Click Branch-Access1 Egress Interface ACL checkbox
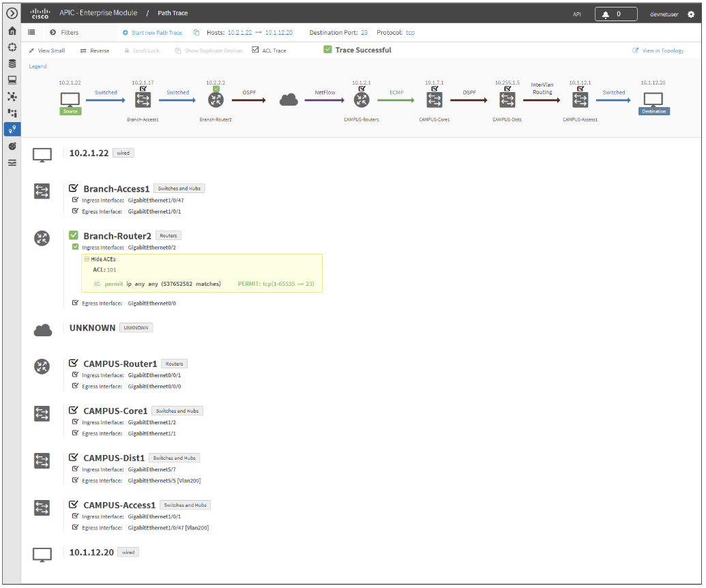The image size is (706, 588). click(x=75, y=211)
